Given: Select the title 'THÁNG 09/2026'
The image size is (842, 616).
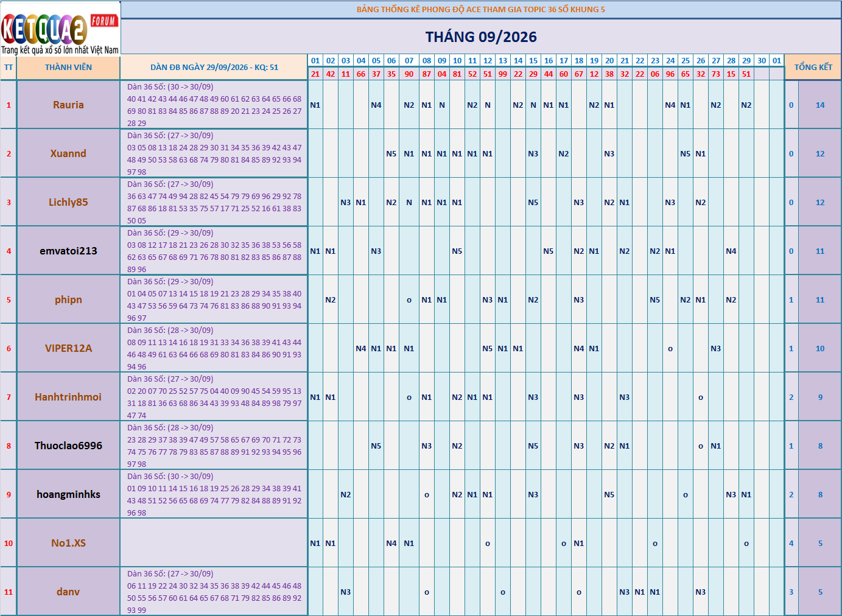Looking at the screenshot, I should tap(481, 37).
